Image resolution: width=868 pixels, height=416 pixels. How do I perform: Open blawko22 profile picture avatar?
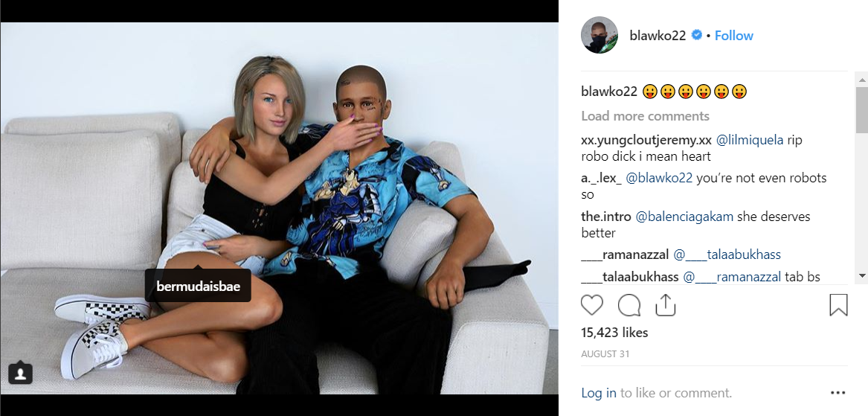tap(599, 35)
